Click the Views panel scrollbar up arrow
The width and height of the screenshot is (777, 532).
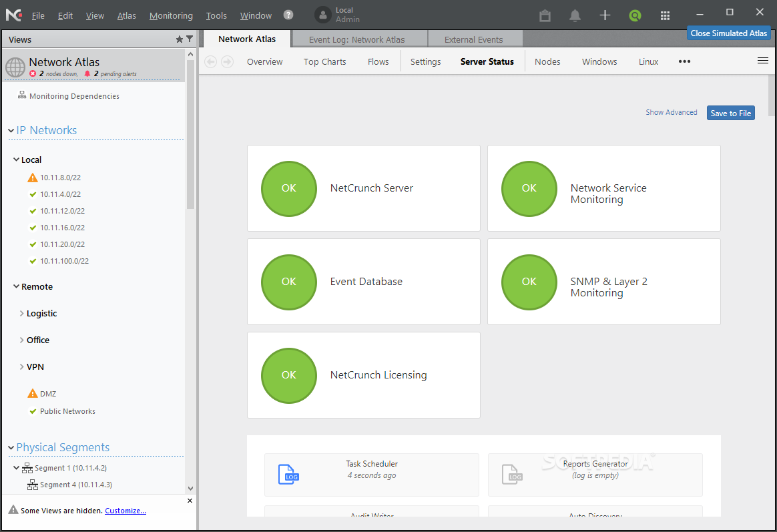191,53
